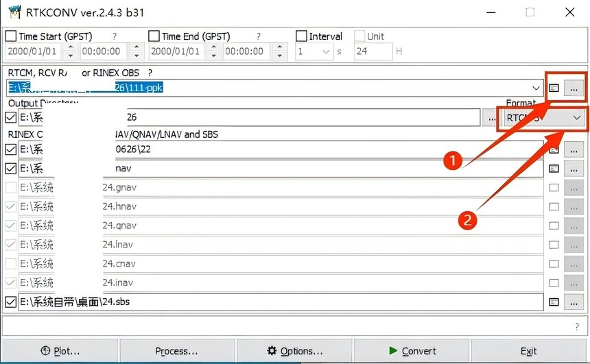The height and width of the screenshot is (364, 590).
Task: Open the viewer icon for the 24.sbs file
Action: pos(554,302)
